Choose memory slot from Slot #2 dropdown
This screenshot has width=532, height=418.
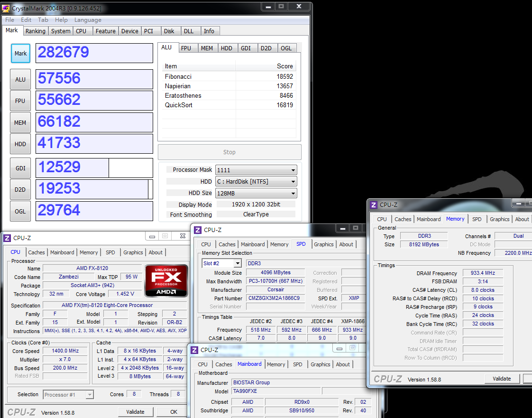(x=222, y=263)
